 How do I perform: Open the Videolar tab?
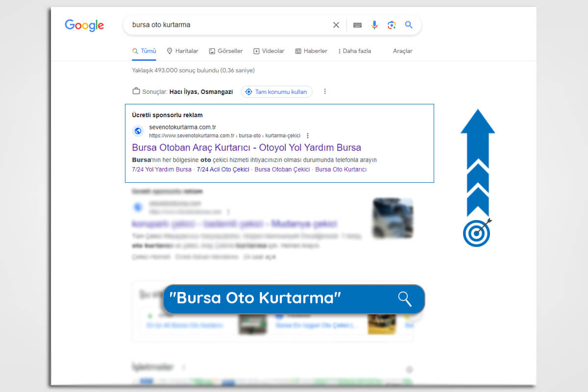269,51
